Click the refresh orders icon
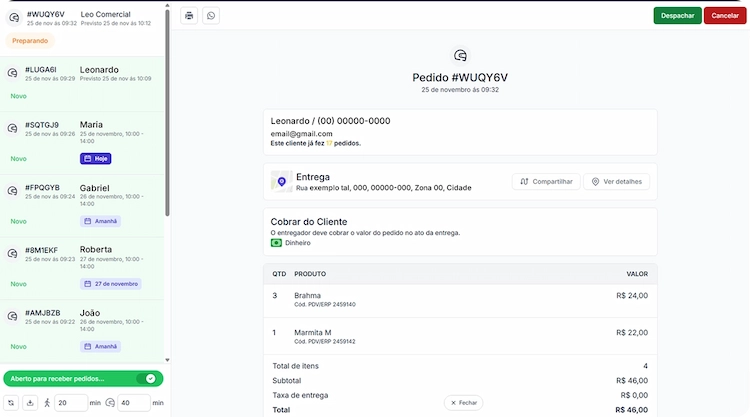The width and height of the screenshot is (750, 417). click(10, 403)
